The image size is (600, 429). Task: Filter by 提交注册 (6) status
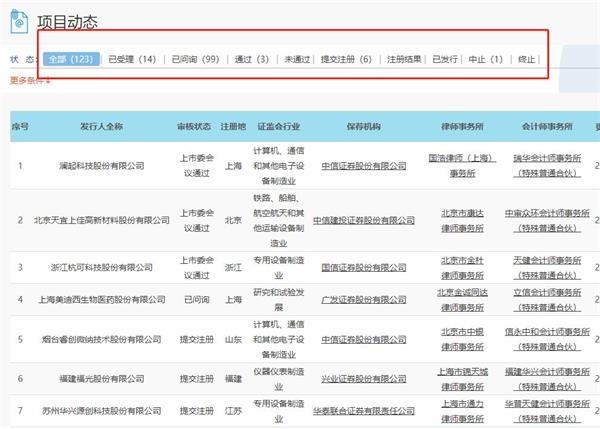346,59
